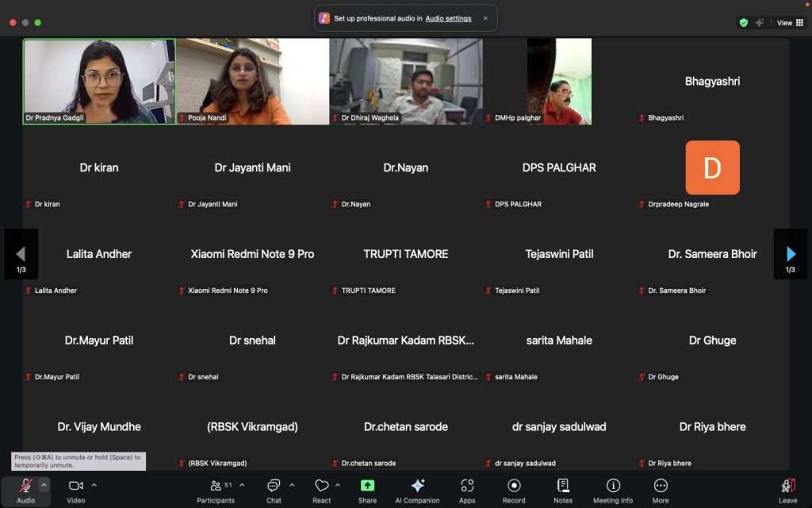
Task: Open the Audio settings link
Action: (x=449, y=19)
